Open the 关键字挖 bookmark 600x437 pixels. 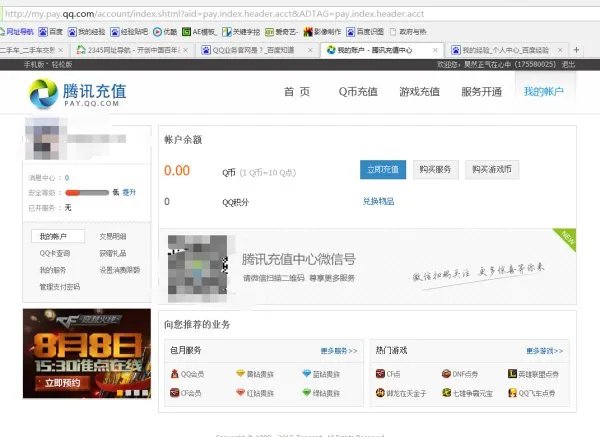click(241, 32)
